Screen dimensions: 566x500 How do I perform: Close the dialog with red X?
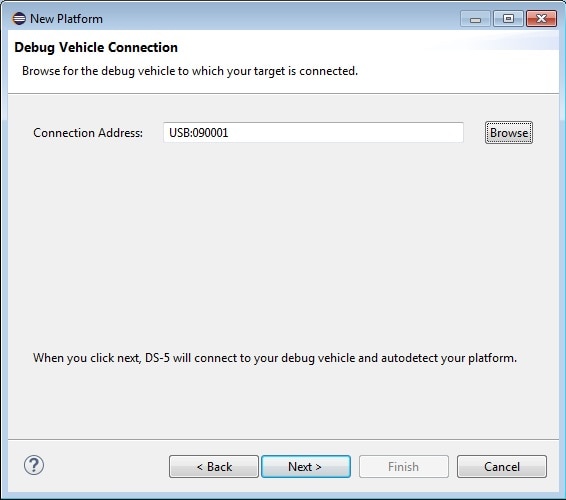click(x=541, y=19)
